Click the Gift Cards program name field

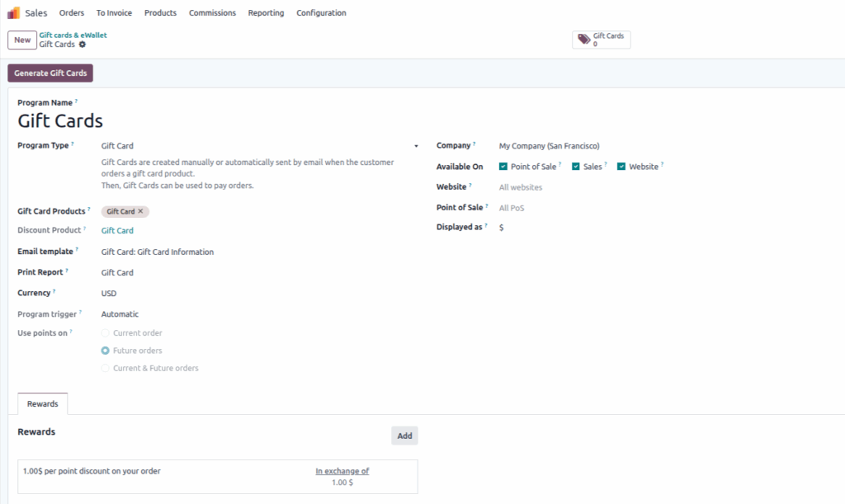(59, 121)
